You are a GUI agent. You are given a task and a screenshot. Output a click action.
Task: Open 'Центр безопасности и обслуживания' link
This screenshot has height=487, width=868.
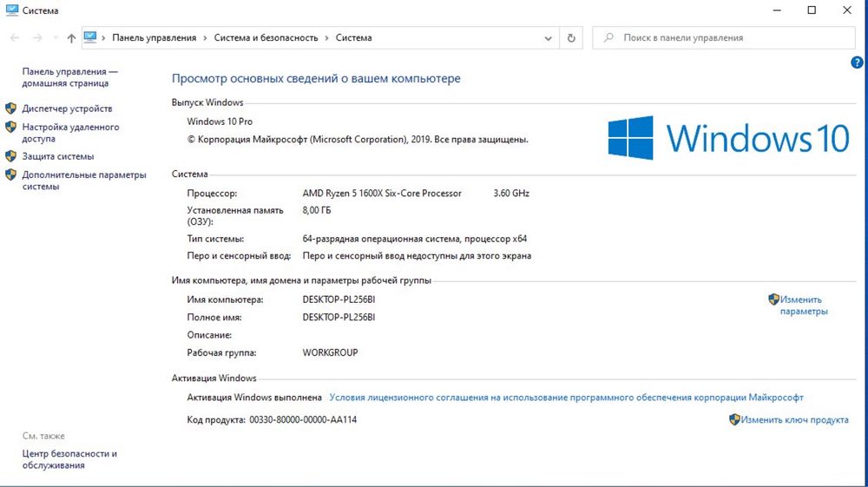click(69, 459)
